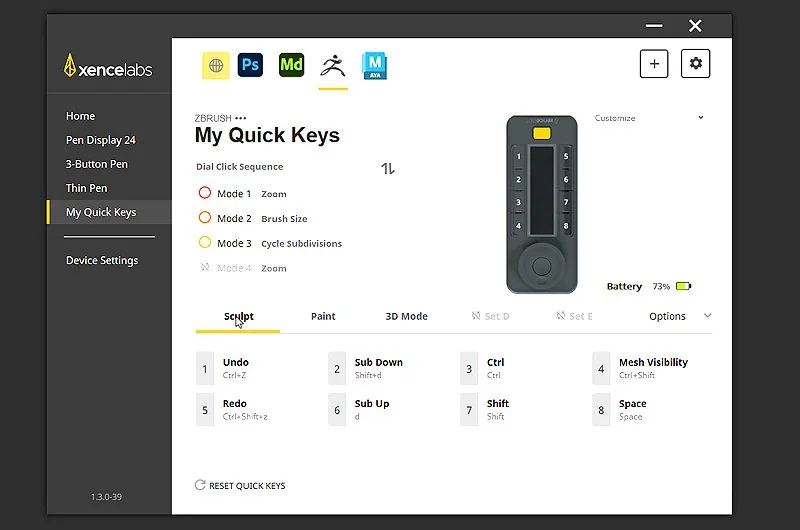The height and width of the screenshot is (530, 800).
Task: Click button 8 on device image
Action: point(565,225)
